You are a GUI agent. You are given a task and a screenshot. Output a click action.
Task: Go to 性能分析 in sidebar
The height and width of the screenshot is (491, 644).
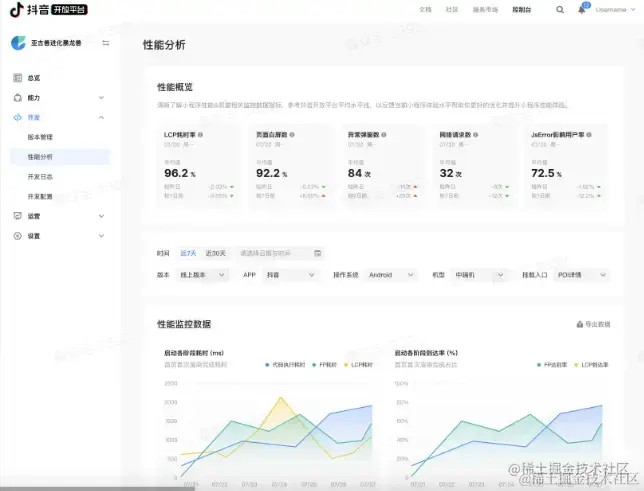click(x=60, y=157)
